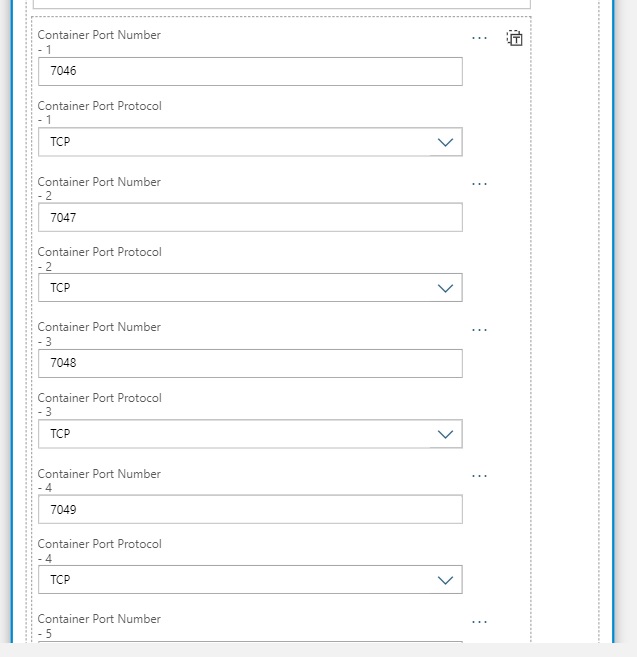Open ellipsis menu for Container Port Number 3
The width and height of the screenshot is (637, 657).
coord(479,330)
